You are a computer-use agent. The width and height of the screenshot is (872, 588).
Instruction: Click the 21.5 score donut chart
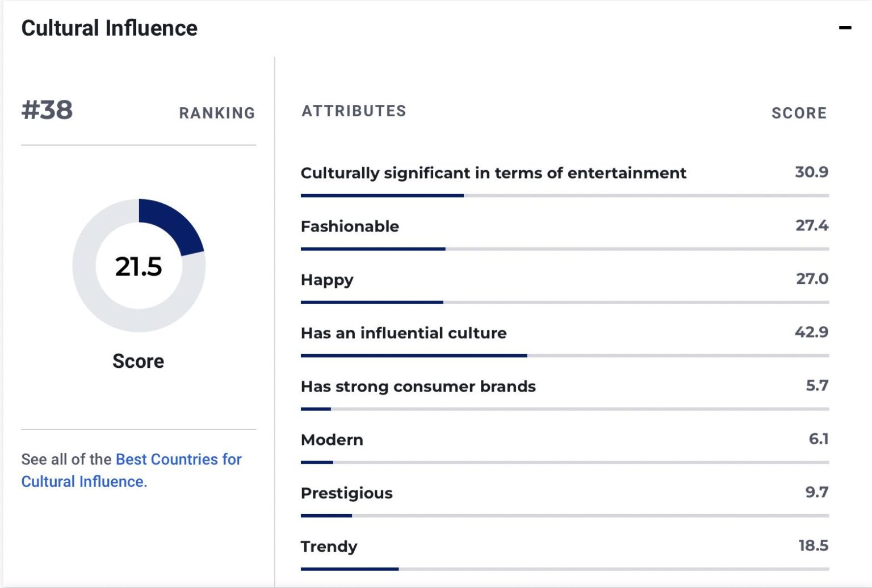click(139, 265)
